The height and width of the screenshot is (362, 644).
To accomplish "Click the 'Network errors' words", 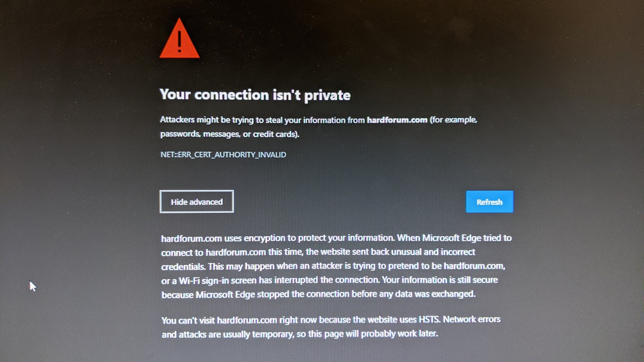I will (x=472, y=319).
